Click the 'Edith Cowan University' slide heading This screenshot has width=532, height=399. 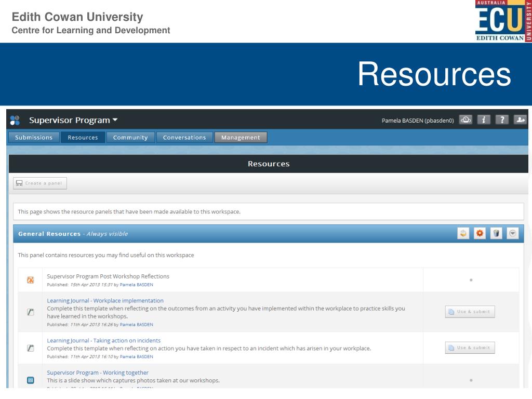point(77,17)
